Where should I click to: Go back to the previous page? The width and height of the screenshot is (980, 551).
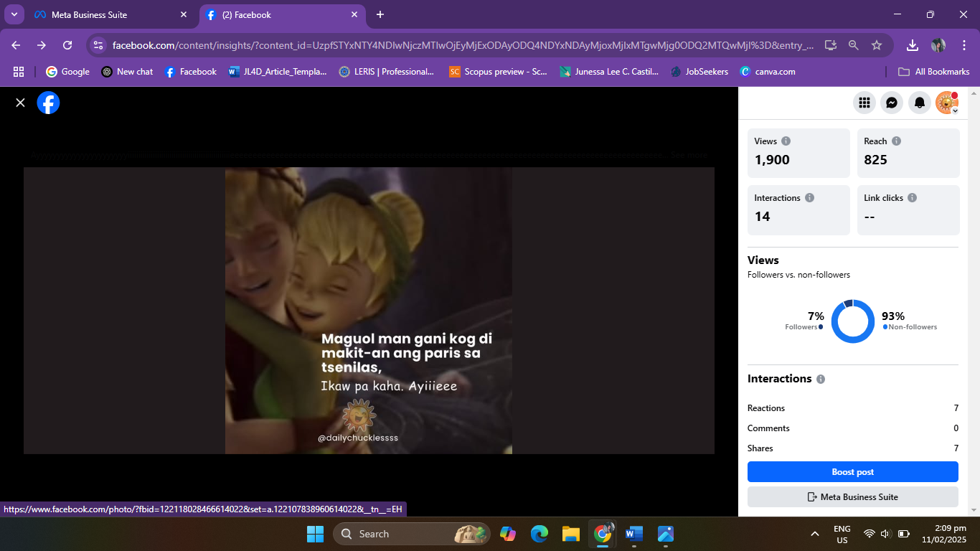click(x=16, y=45)
